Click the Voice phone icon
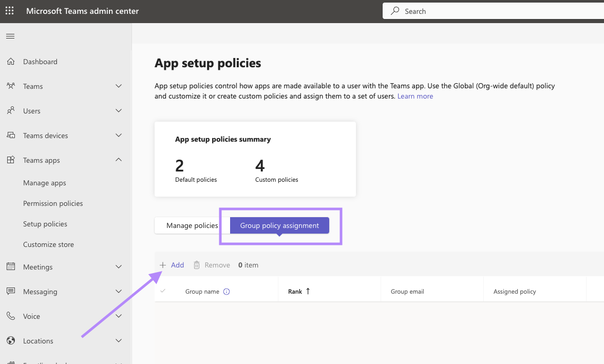This screenshot has width=604, height=364. pos(11,316)
